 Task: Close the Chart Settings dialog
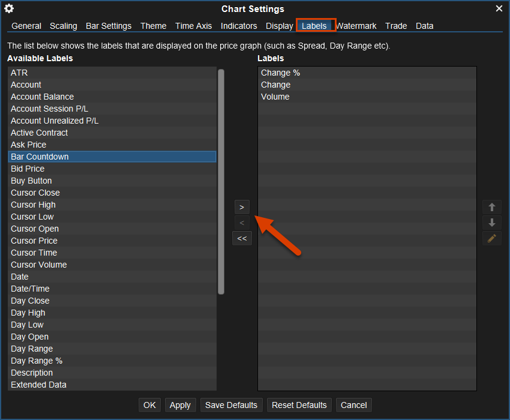click(499, 8)
